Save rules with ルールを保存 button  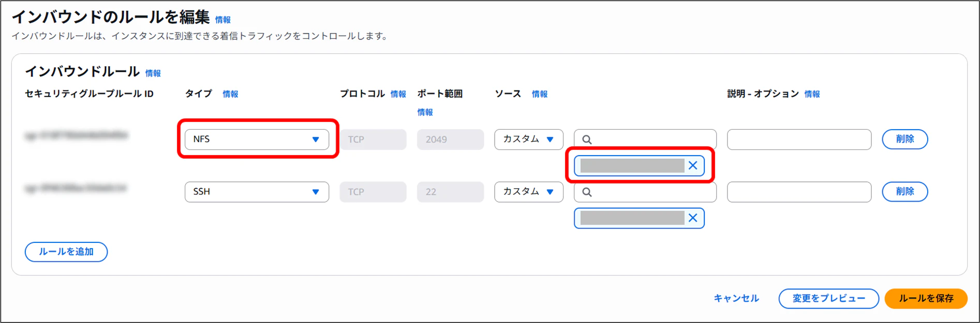click(x=926, y=298)
